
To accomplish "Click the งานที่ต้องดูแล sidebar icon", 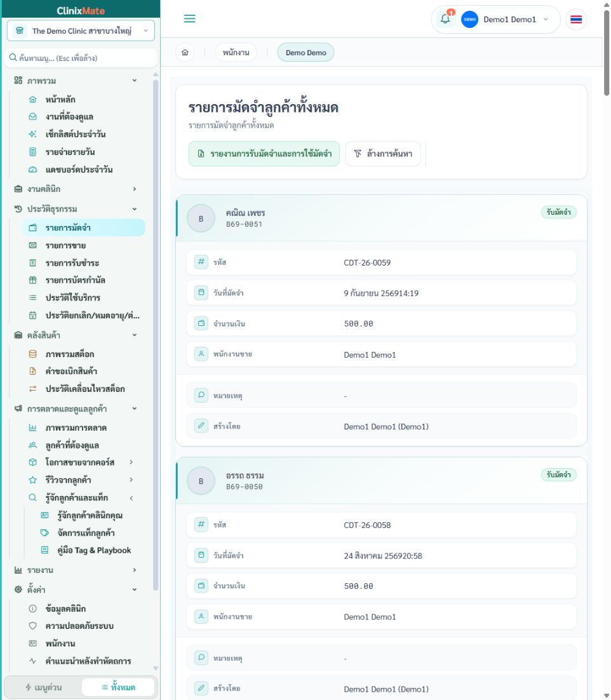I will [32, 117].
